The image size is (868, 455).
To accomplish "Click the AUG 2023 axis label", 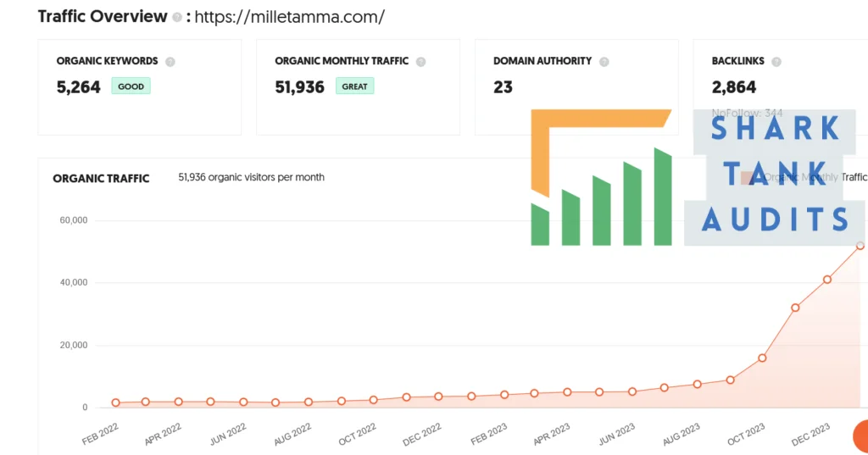I will [x=682, y=434].
